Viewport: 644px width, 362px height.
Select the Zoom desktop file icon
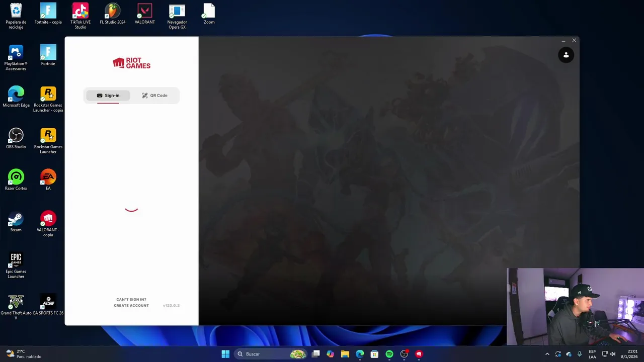pos(209,14)
